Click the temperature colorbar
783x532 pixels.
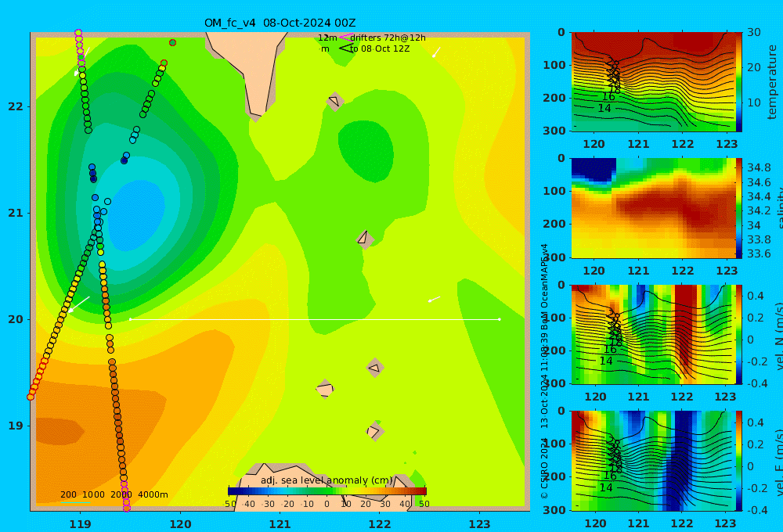tap(739, 82)
